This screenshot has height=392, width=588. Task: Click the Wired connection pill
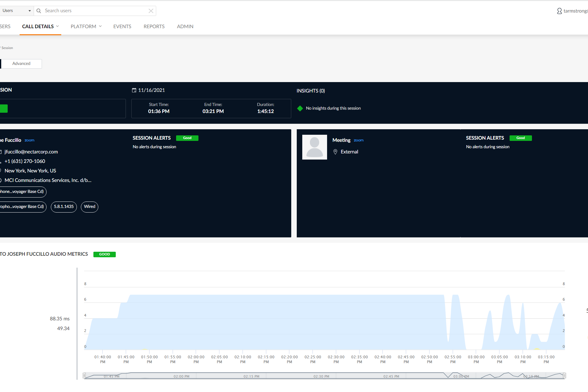89,207
